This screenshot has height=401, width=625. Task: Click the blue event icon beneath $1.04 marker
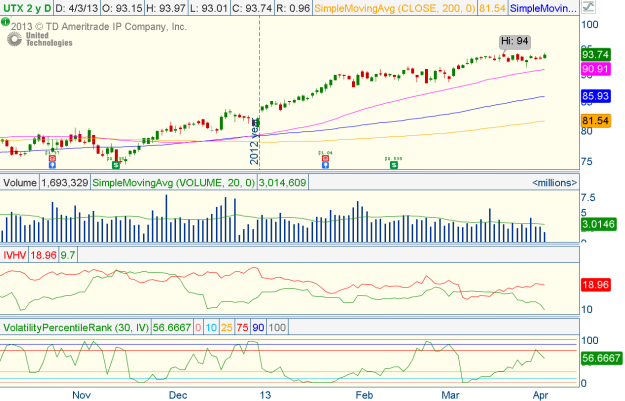324,164
